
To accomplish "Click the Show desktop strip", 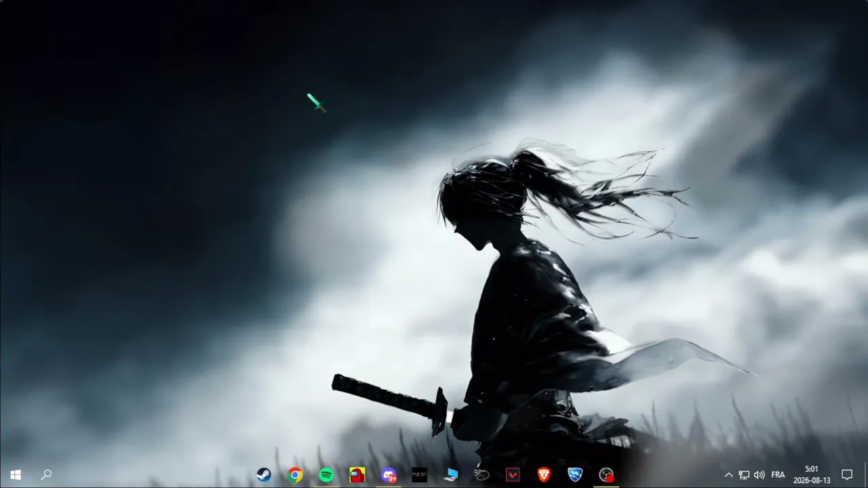I will coord(866,474).
